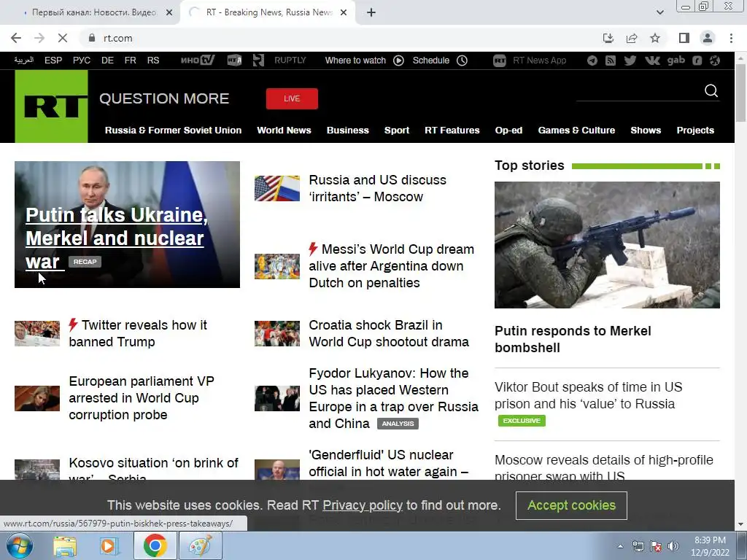Open Russia & Former Soviet Union section

pos(173,130)
